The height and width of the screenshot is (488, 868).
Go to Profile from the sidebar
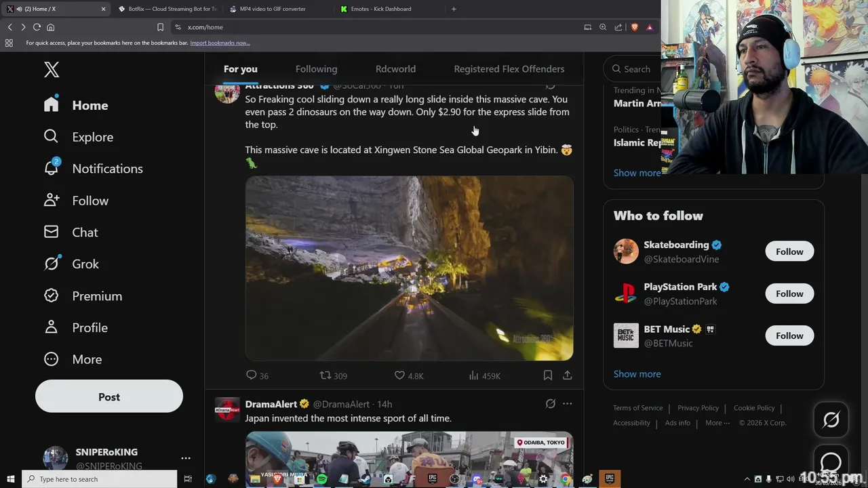point(76,327)
